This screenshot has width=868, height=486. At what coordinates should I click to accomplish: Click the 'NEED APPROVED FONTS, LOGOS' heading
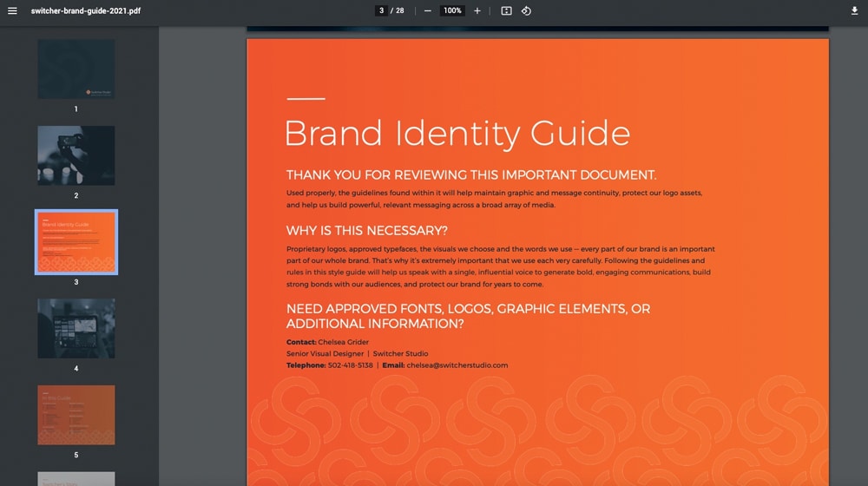469,316
